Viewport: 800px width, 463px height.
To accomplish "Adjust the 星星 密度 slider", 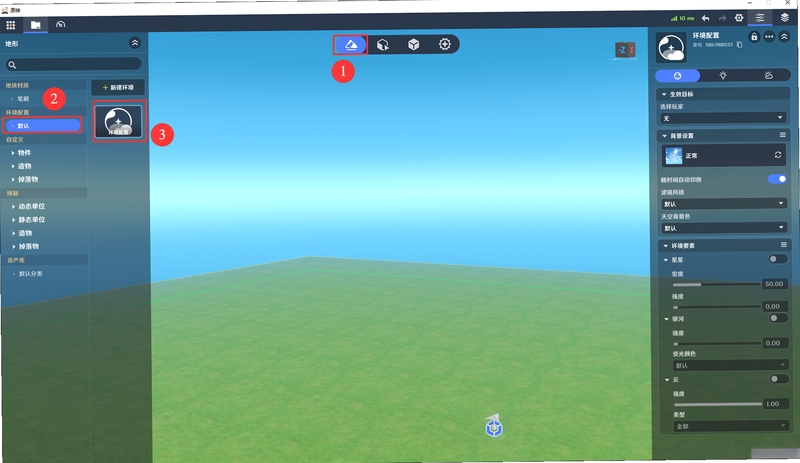I will [x=716, y=284].
